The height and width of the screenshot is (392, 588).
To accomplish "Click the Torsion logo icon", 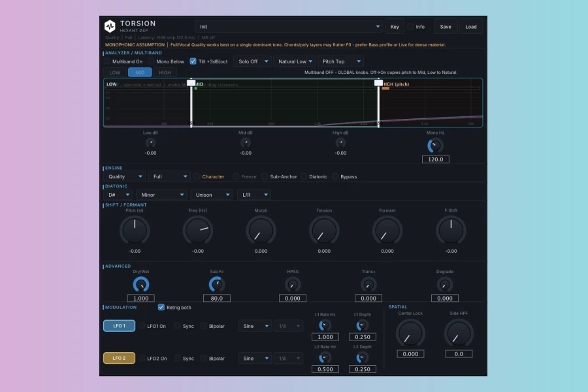I will pyautogui.click(x=110, y=26).
